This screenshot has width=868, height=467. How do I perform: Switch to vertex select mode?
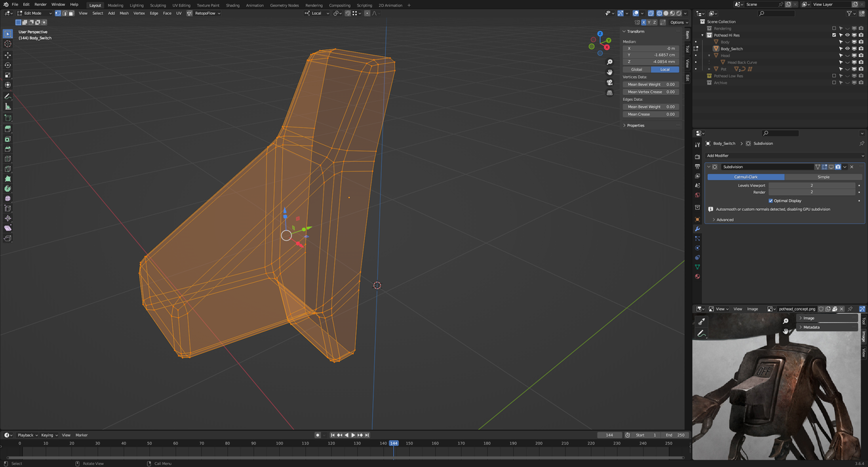pos(58,14)
